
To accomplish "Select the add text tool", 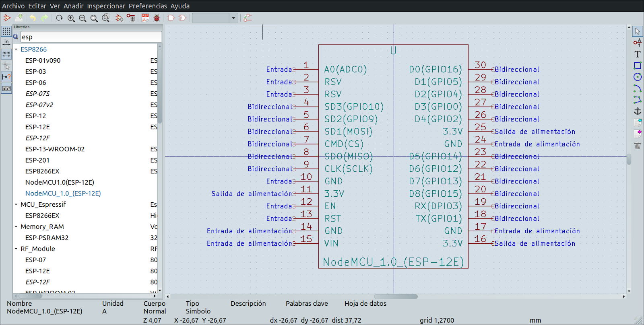I will coord(638,54).
